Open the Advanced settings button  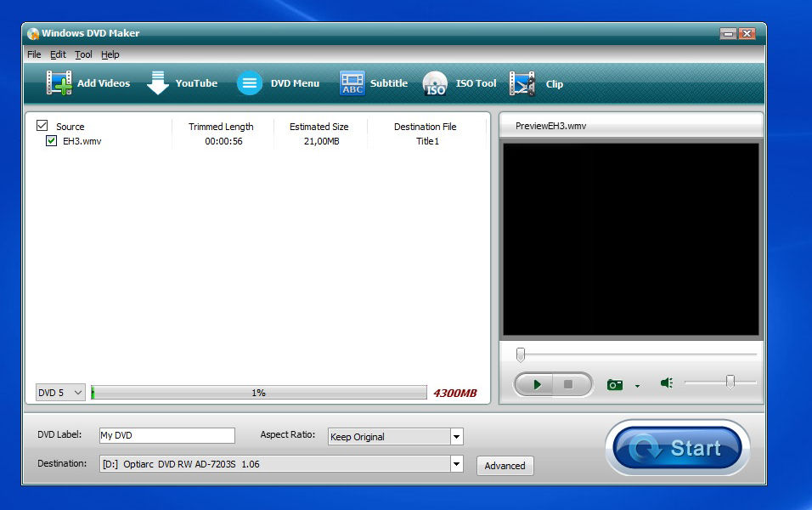click(x=505, y=466)
